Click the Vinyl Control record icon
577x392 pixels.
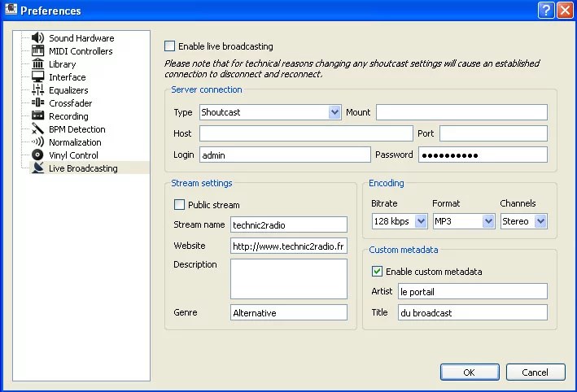37,155
